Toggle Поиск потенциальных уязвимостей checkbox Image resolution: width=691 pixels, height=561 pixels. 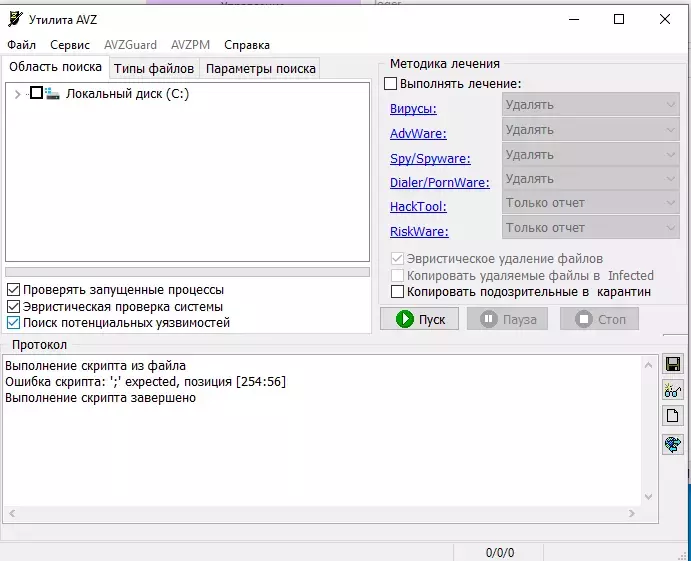point(13,323)
